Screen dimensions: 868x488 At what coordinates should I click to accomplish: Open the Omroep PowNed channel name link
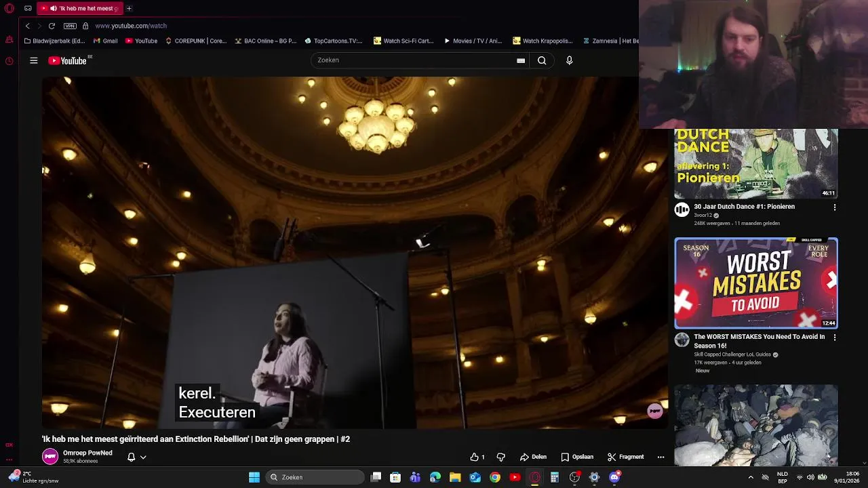click(87, 453)
